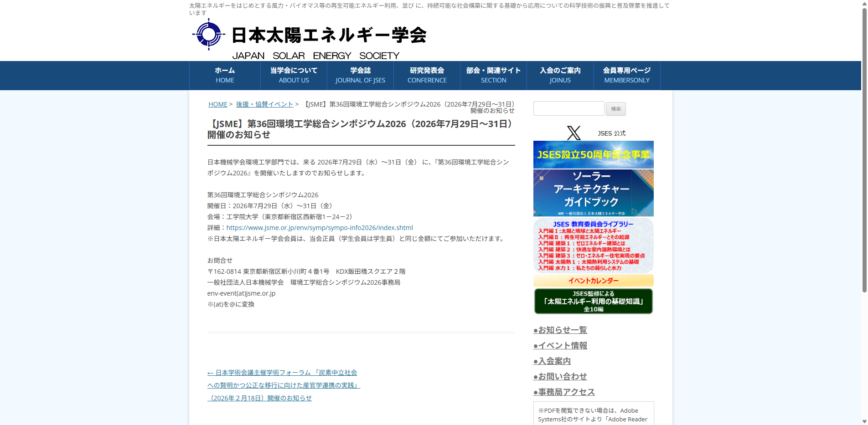The image size is (868, 425).
Task: Click the イベントカレンダー banner
Action: click(x=593, y=281)
